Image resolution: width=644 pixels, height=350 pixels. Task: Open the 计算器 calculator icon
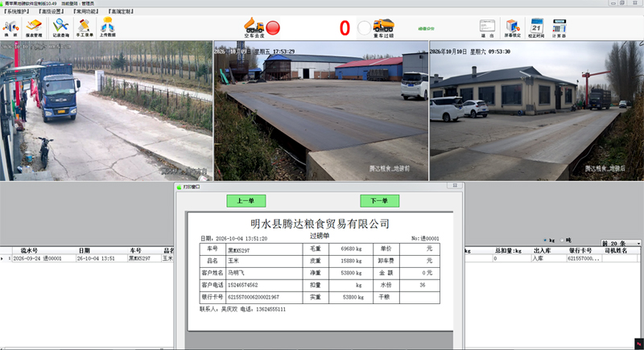[x=559, y=28]
